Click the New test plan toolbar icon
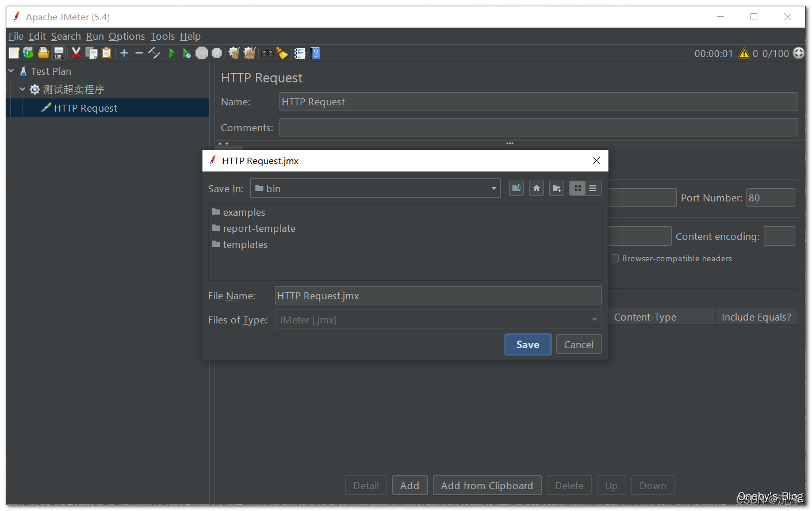The width and height of the screenshot is (812, 511). point(14,53)
